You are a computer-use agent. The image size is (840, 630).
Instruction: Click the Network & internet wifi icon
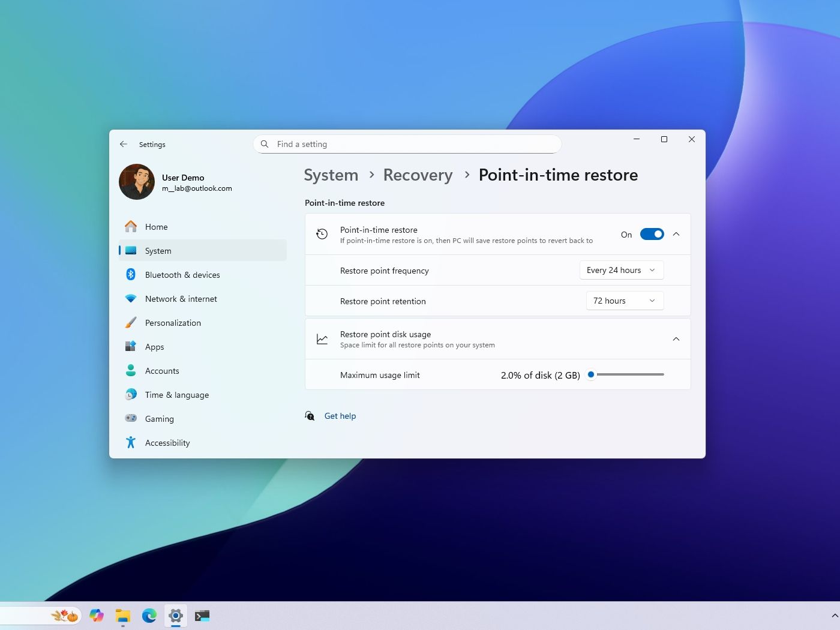[x=131, y=299]
